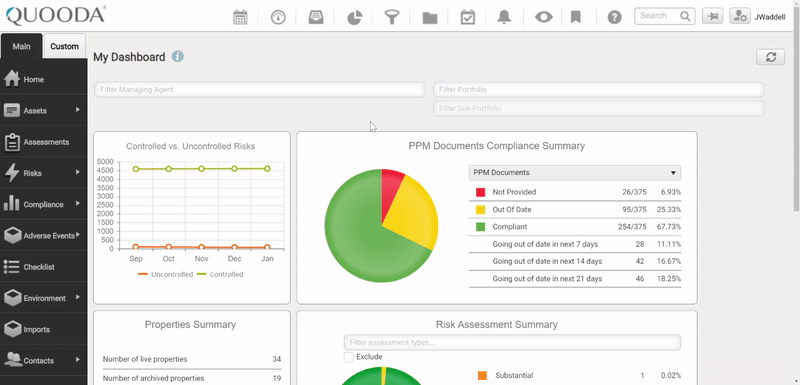Open the Filter Portfolio selector

tap(598, 90)
